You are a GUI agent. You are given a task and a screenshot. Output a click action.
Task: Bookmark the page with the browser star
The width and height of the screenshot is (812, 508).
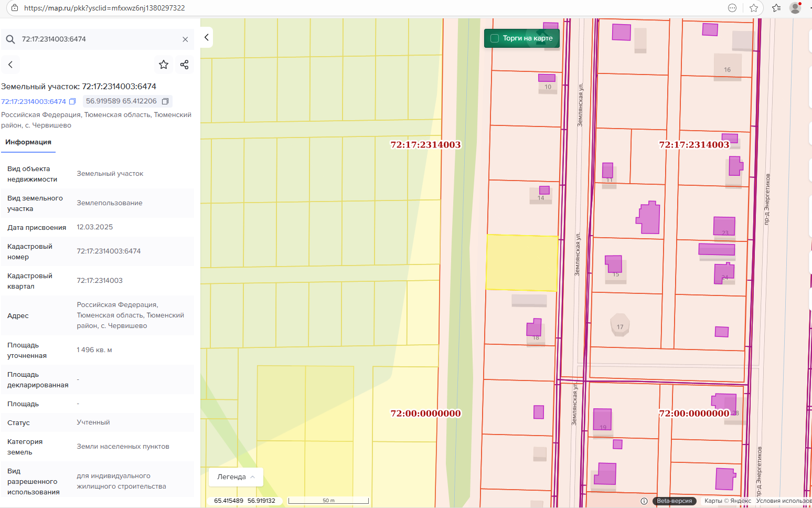(754, 8)
